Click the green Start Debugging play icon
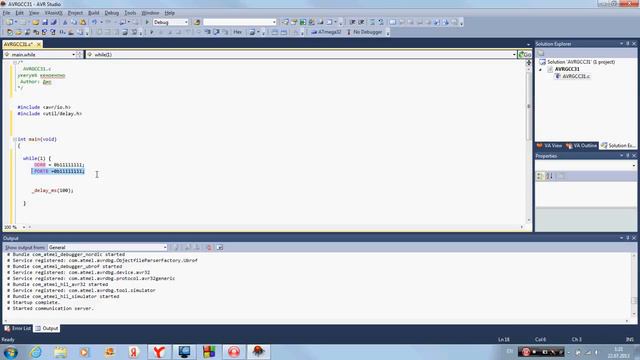Viewport: 640px width, 360px height. 147,22
